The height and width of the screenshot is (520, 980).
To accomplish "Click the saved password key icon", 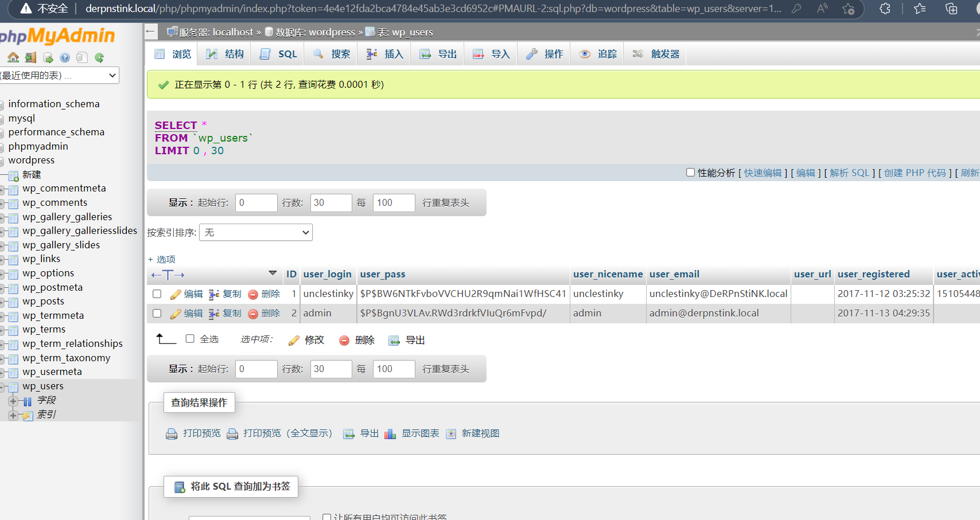I will click(x=796, y=9).
